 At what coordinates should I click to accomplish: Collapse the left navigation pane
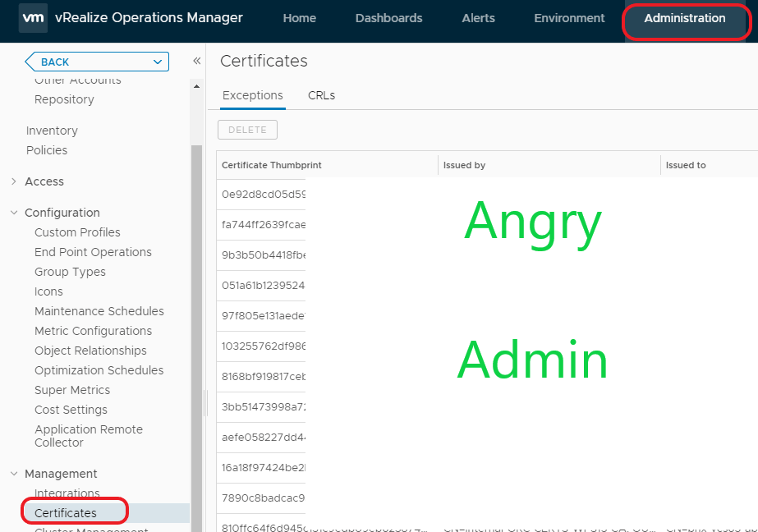coord(197,61)
